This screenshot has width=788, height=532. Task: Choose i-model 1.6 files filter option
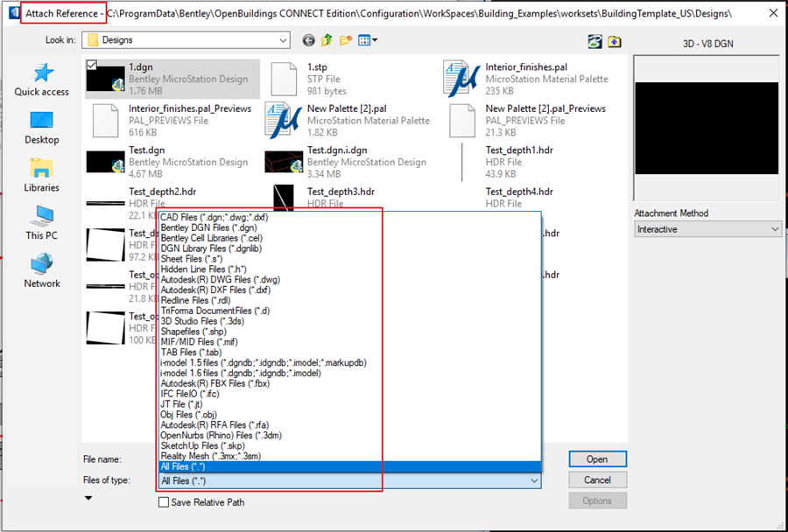pyautogui.click(x=349, y=374)
